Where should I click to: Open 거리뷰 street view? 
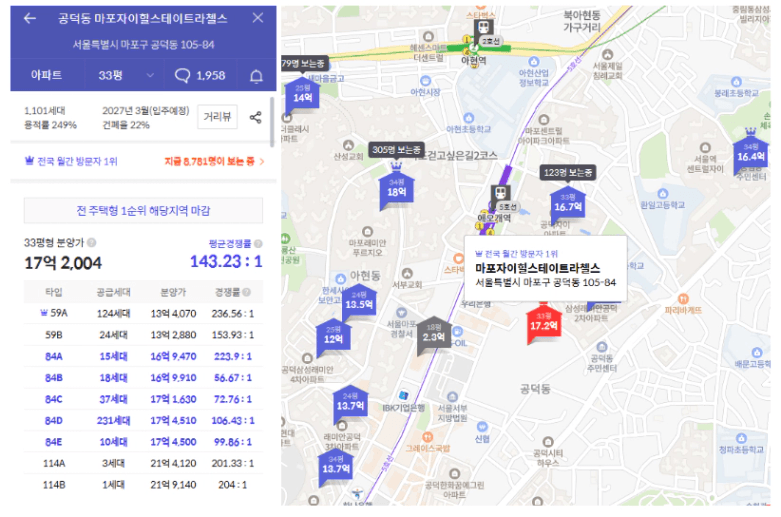pos(217,117)
